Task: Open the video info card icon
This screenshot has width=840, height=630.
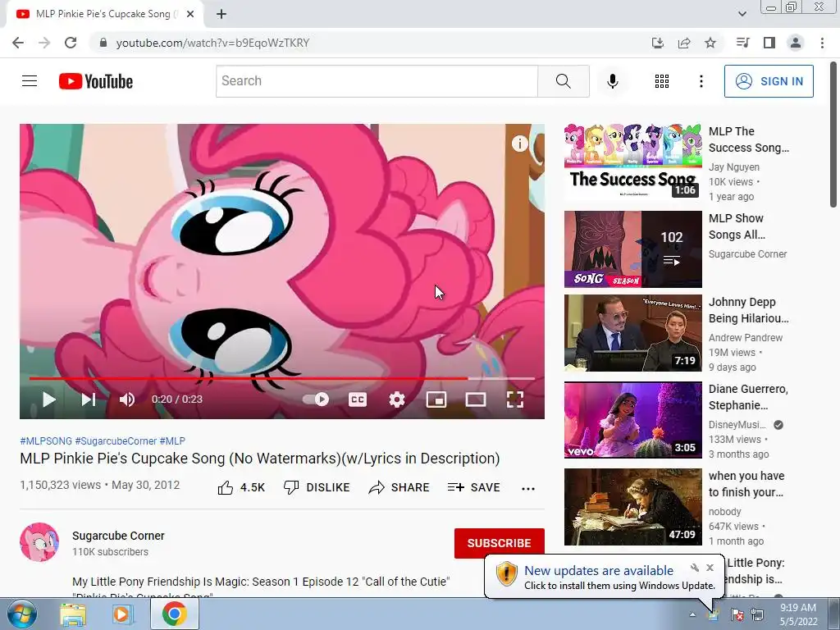Action: coord(519,143)
